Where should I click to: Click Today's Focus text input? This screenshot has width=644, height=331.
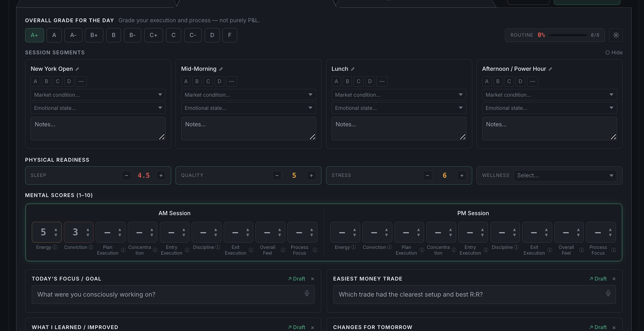click(173, 294)
